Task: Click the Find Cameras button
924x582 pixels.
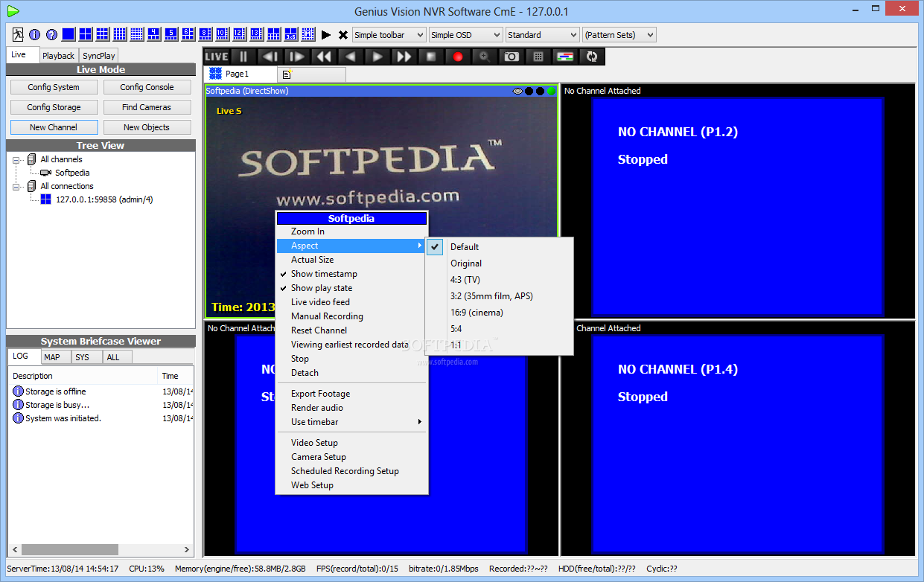Action: [147, 107]
